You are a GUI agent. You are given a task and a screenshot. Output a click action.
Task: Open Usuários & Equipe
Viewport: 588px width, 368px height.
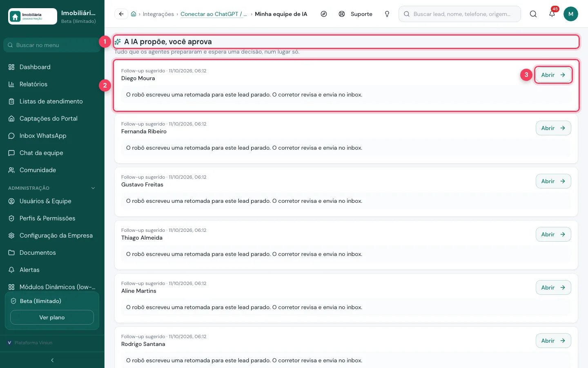coord(52,201)
